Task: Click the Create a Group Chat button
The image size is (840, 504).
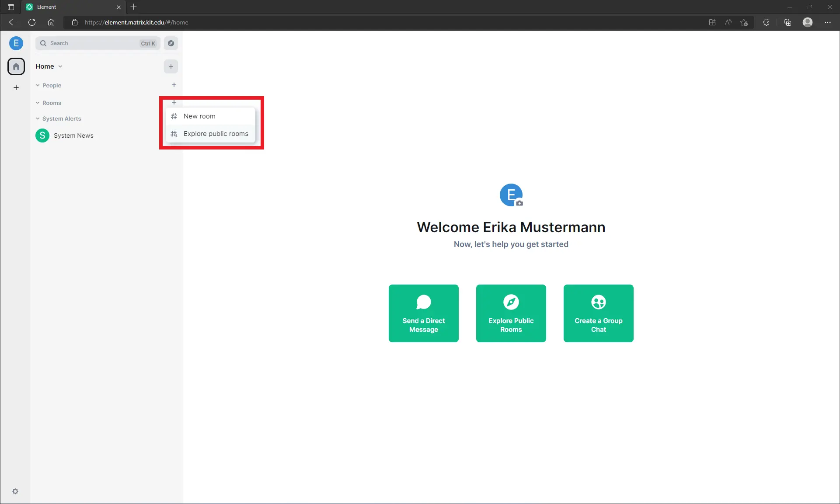Action: click(598, 313)
